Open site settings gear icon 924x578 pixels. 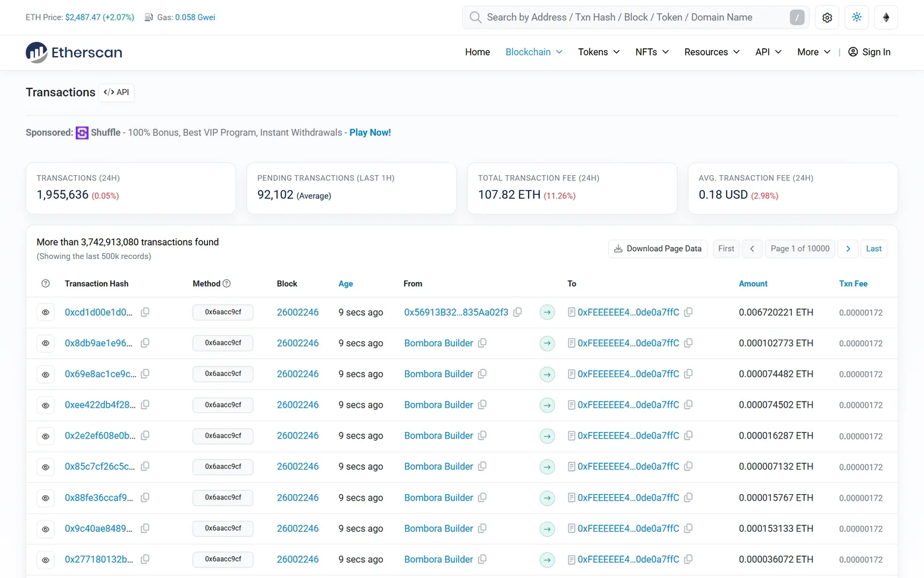pyautogui.click(x=827, y=18)
